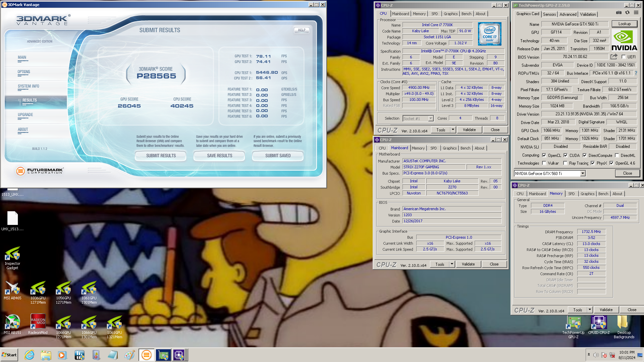The width and height of the screenshot is (644, 362).
Task: Switch to CPU-Z taskbar button
Action: pos(179,355)
